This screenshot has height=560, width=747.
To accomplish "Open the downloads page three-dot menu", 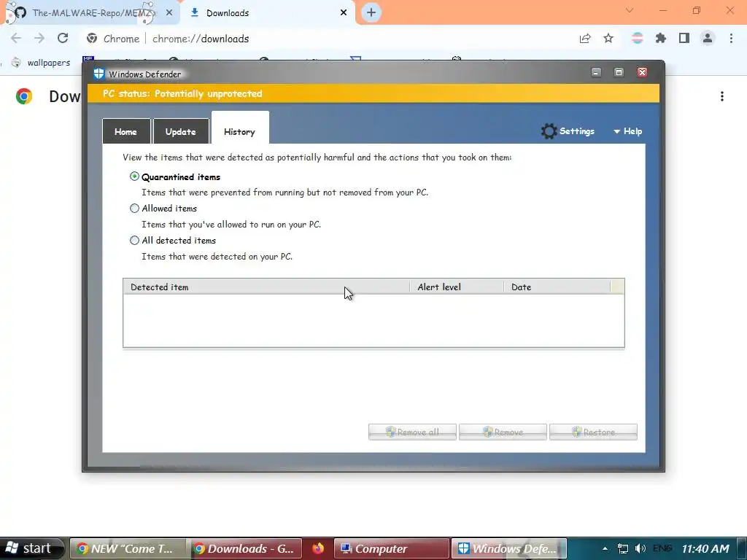I will [x=722, y=97].
